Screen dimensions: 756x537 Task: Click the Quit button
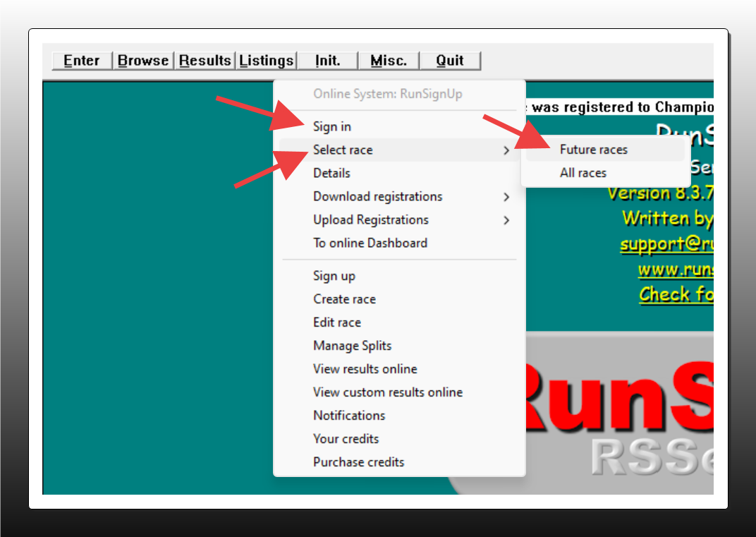(451, 61)
